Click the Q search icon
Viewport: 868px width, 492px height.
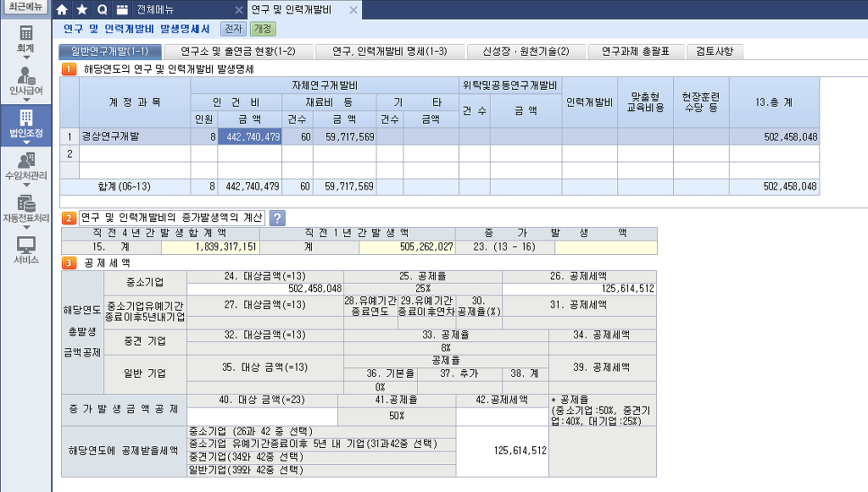[x=103, y=10]
